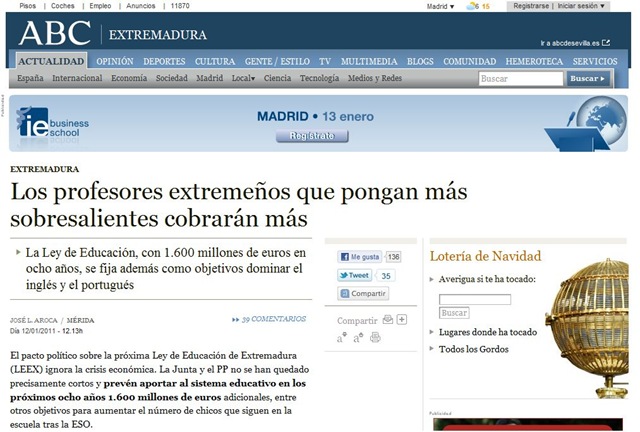The image size is (640, 432).
Task: Open the Iniciar sesión dropdown
Action: pos(581,6)
